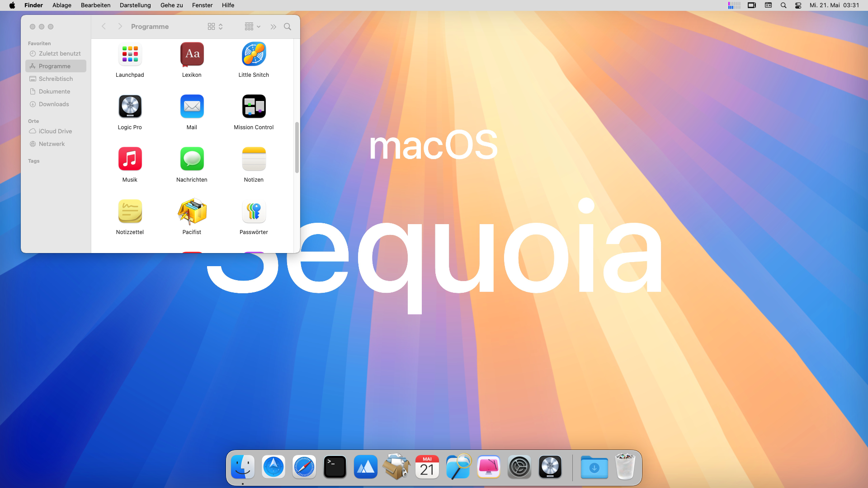Open the Little Snitch app icon
This screenshot has height=488, width=868.
[254, 54]
